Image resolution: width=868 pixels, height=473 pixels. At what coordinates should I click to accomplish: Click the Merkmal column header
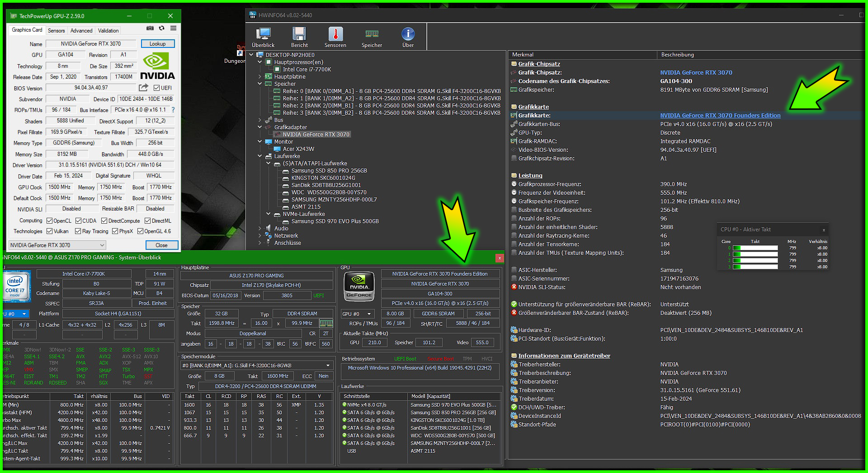click(582, 55)
